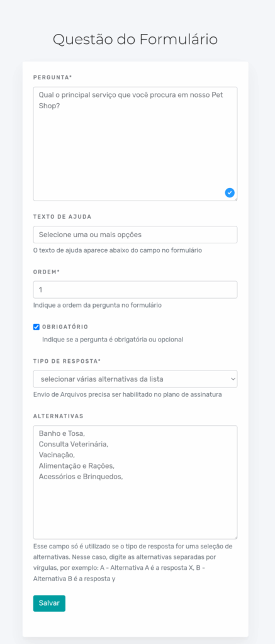Click the Salvar button

point(49,603)
